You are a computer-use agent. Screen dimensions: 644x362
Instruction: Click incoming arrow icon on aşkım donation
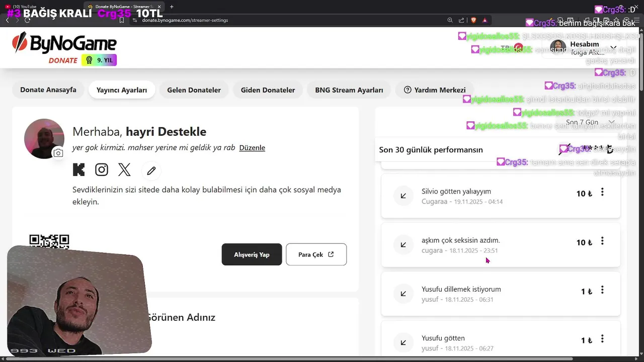404,245
